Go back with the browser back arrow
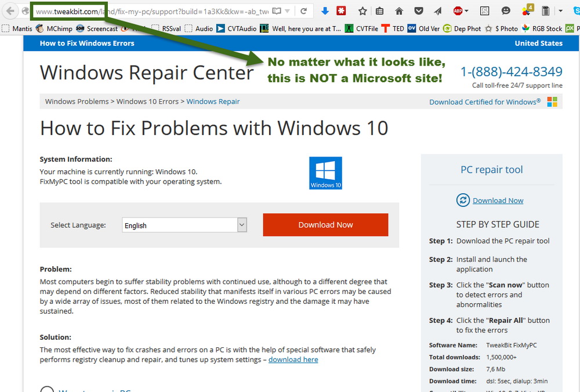Screen dimensions: 580x392 click(x=10, y=11)
